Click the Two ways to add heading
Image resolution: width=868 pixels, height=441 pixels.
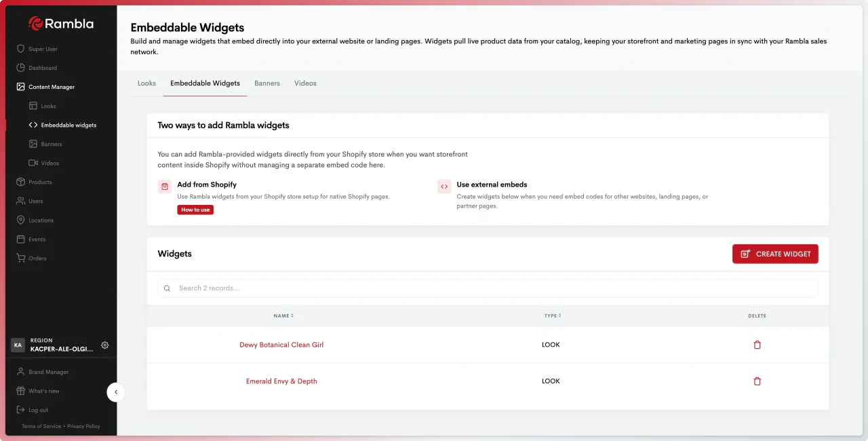223,126
